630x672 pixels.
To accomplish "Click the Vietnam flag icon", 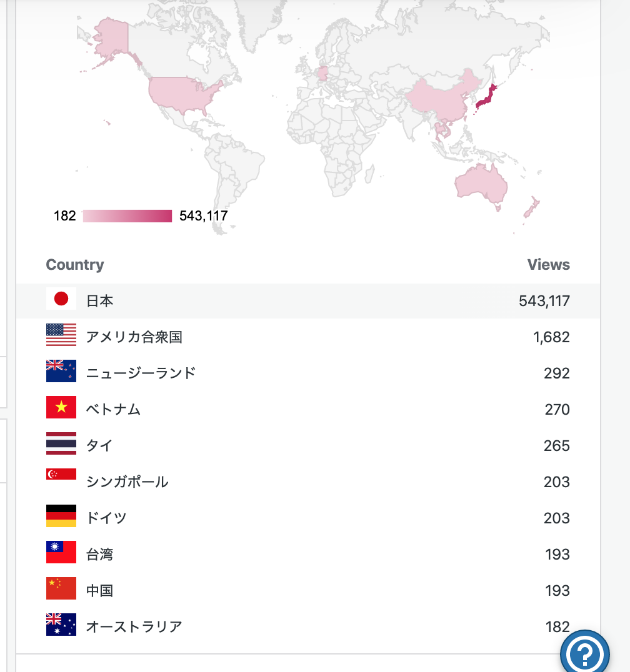I will click(x=61, y=407).
